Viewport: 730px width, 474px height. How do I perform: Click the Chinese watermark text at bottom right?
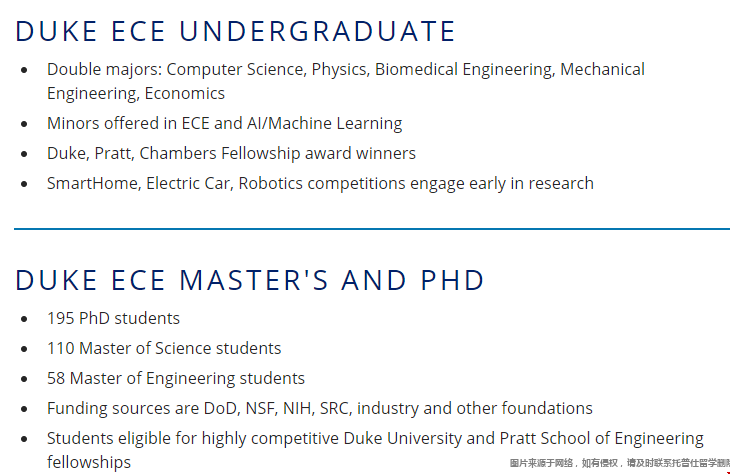click(619, 463)
